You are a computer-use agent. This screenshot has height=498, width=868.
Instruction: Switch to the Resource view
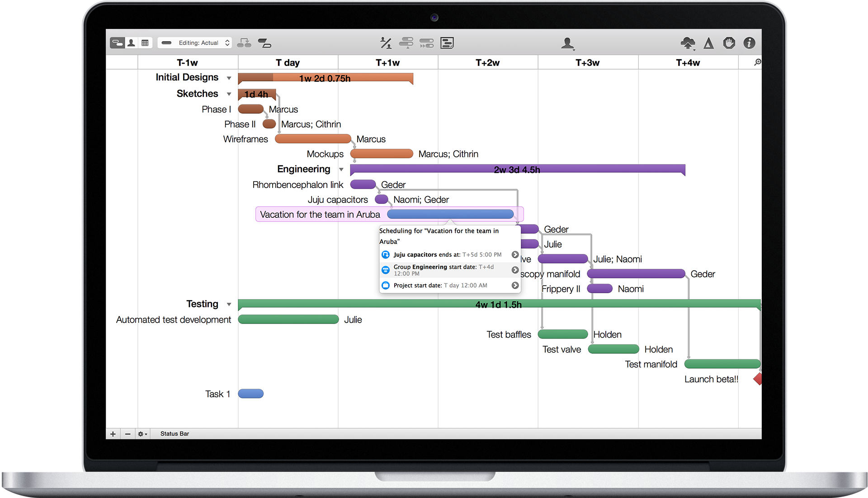pyautogui.click(x=131, y=43)
